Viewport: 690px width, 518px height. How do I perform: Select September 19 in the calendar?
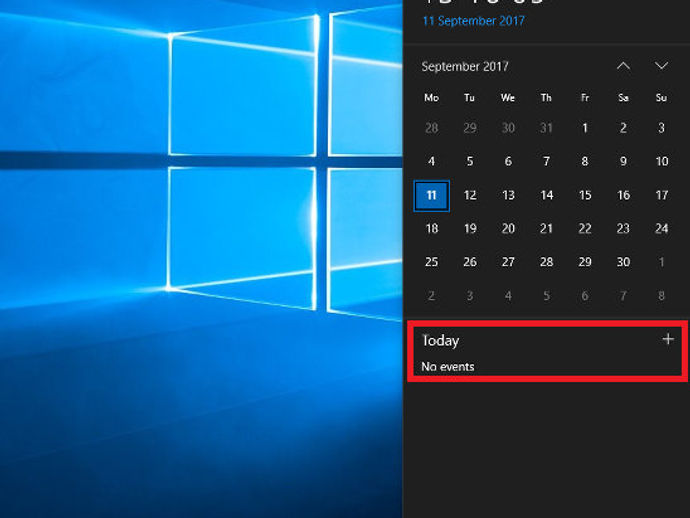coord(470,228)
